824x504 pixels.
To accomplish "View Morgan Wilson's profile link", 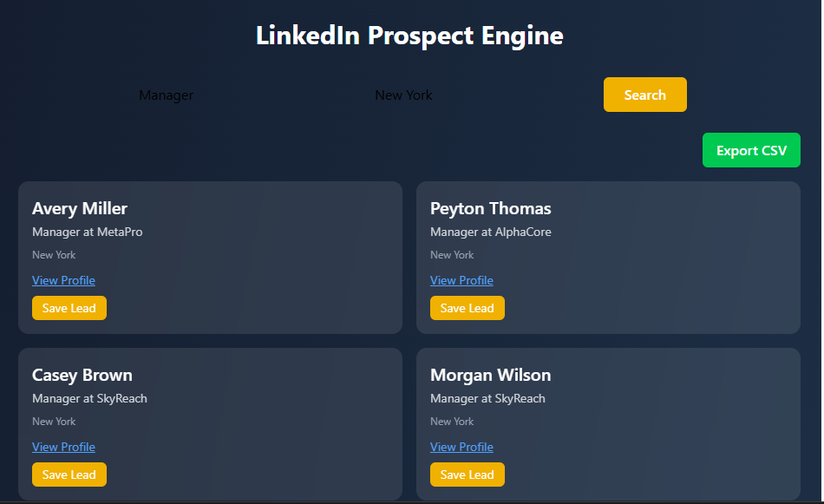I will [x=461, y=447].
